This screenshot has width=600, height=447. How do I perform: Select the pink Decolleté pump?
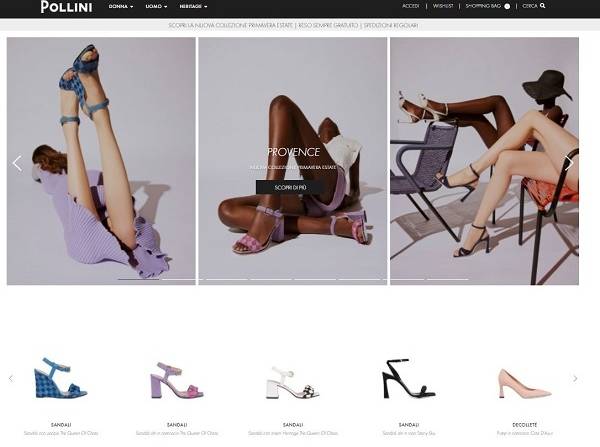click(x=524, y=383)
